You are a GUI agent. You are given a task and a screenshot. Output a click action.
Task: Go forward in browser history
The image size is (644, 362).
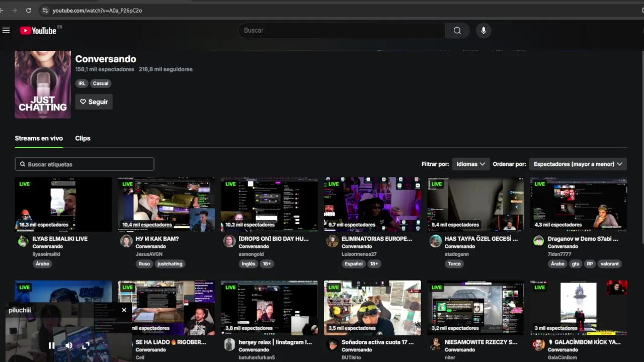pos(14,10)
